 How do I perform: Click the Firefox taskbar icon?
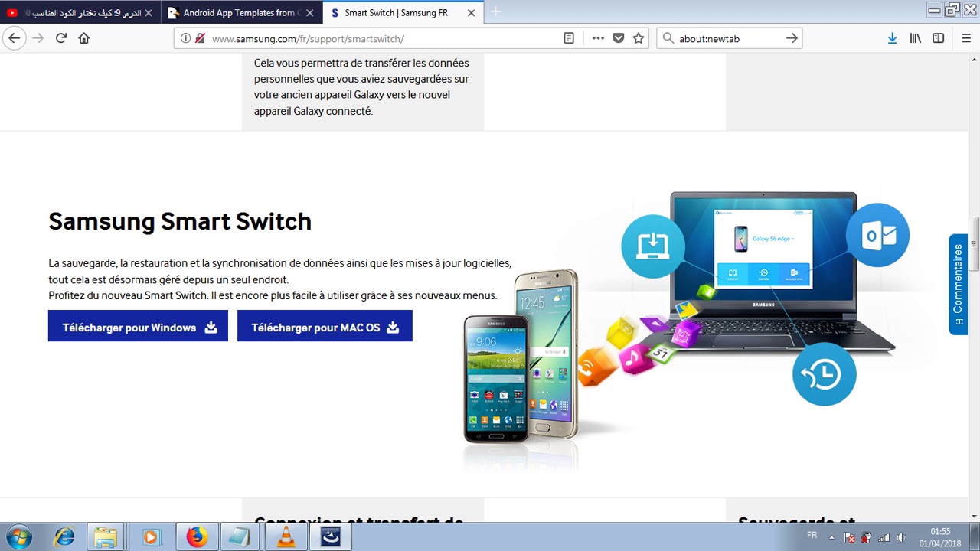[197, 537]
